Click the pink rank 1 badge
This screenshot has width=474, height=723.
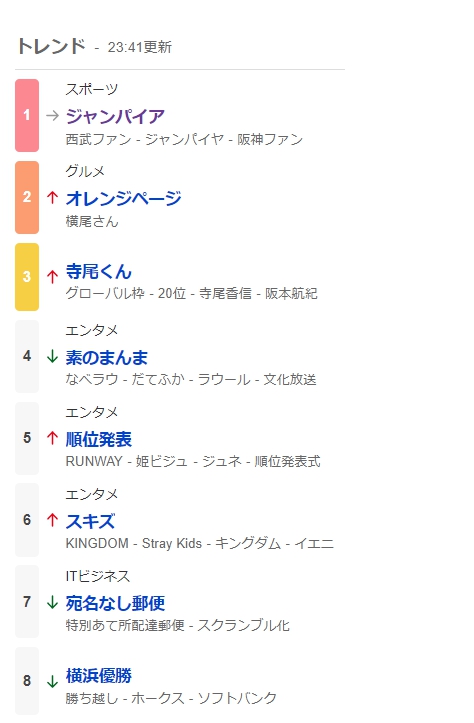point(27,115)
